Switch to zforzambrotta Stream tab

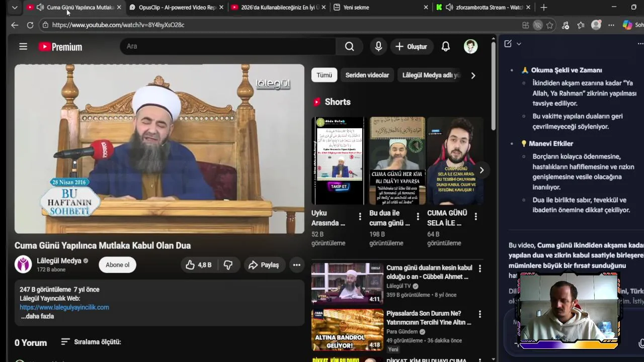coord(483,7)
